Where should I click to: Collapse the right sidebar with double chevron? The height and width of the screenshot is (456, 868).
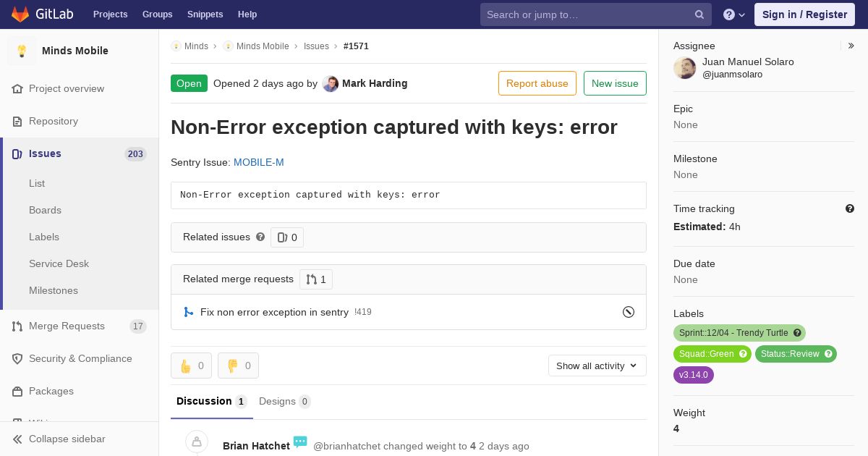coord(851,46)
